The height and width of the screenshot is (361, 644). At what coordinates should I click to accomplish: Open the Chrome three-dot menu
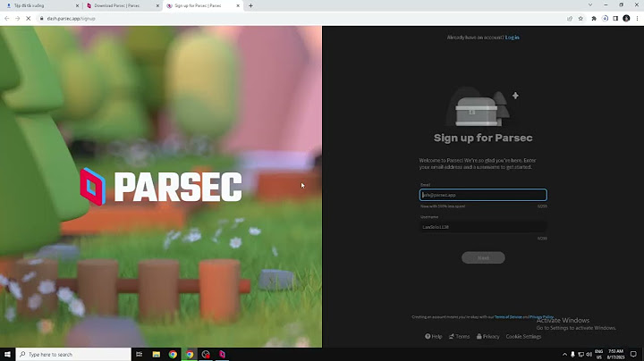[638, 19]
